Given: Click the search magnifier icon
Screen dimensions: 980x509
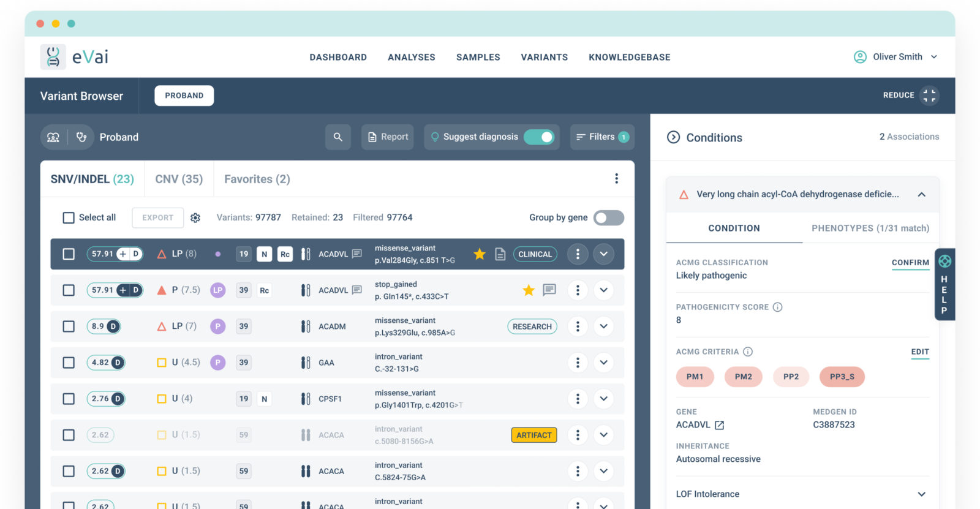Looking at the screenshot, I should click(x=337, y=137).
